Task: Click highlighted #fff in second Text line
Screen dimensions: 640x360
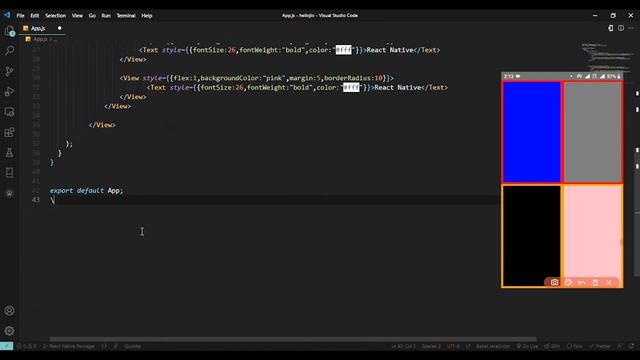Action: point(351,87)
